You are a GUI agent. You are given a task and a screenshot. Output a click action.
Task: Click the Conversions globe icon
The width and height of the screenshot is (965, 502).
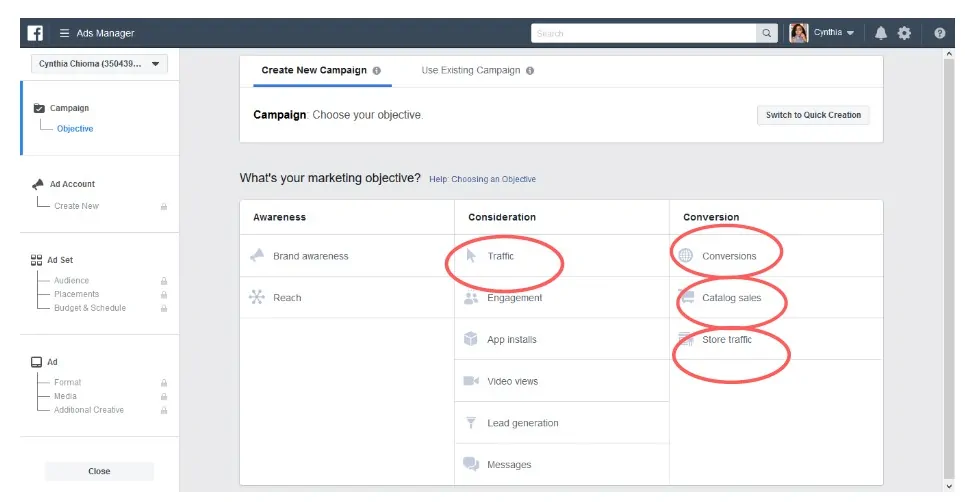[686, 255]
